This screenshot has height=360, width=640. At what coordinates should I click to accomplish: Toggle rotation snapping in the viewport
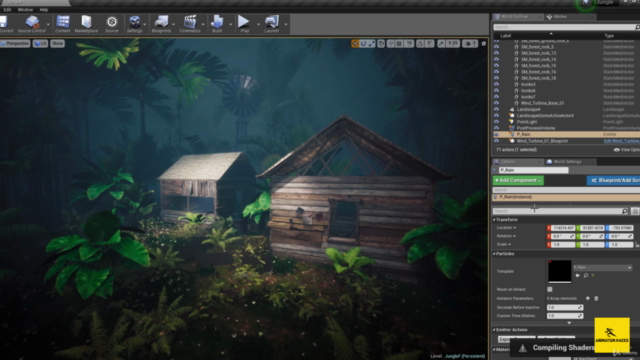[x=420, y=44]
